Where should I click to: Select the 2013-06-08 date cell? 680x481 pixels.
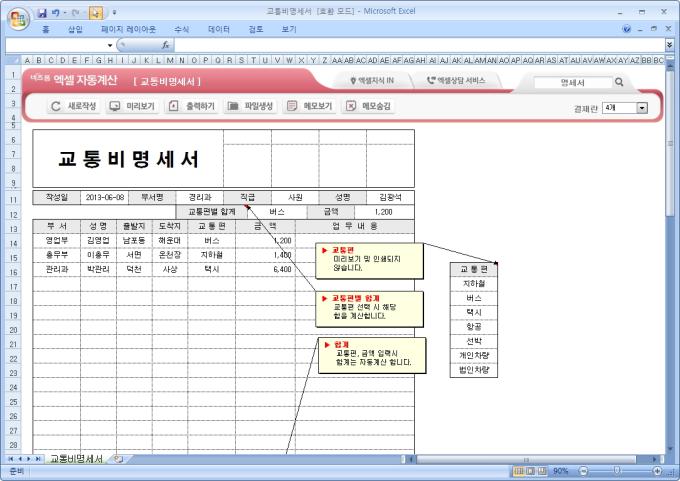tap(105, 197)
